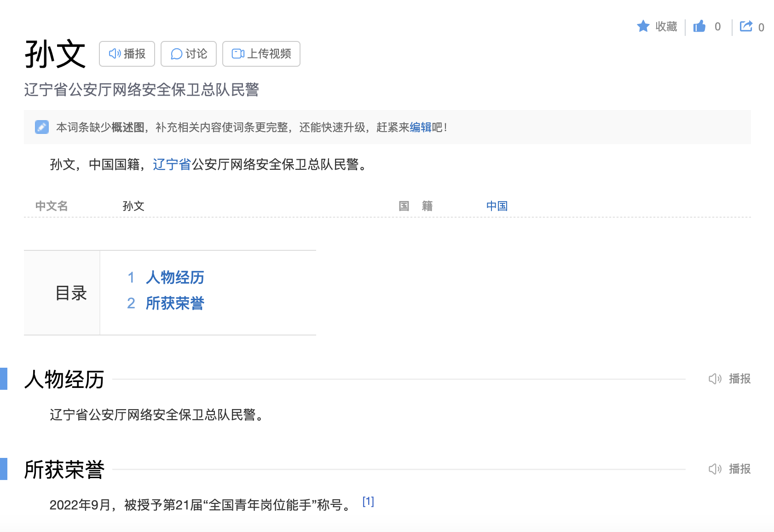The image size is (774, 532).
Task: Click the 人物经历 section heading
Action: coord(64,380)
